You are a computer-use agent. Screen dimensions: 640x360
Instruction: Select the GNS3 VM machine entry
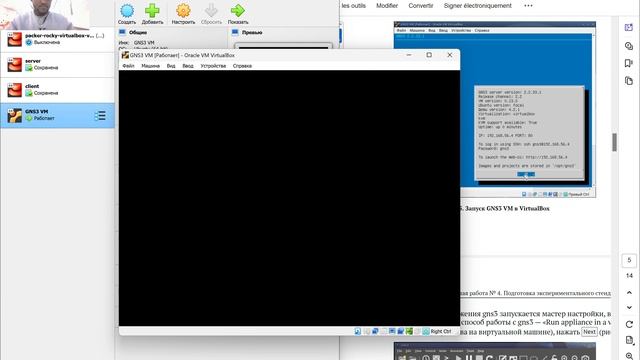(x=57, y=115)
